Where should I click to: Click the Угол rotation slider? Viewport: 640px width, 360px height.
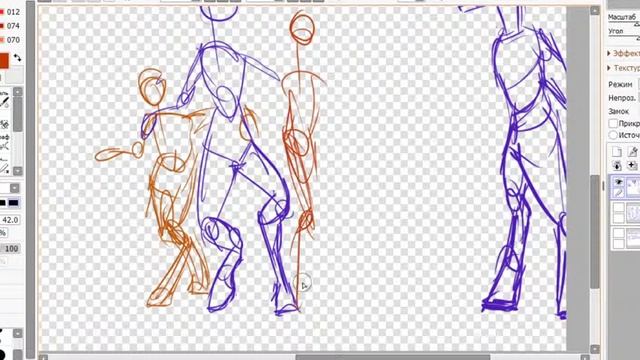[x=624, y=38]
